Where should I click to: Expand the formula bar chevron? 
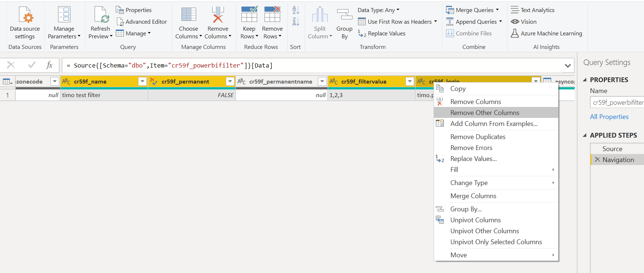(x=567, y=66)
